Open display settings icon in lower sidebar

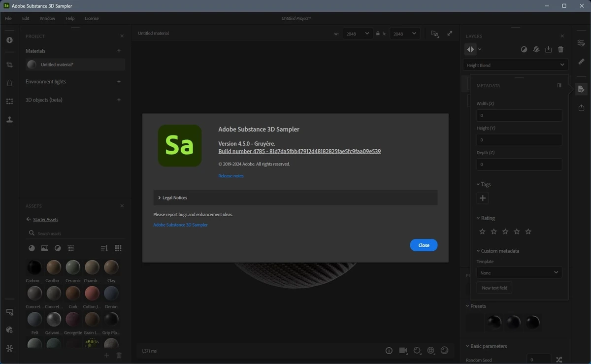click(9, 312)
